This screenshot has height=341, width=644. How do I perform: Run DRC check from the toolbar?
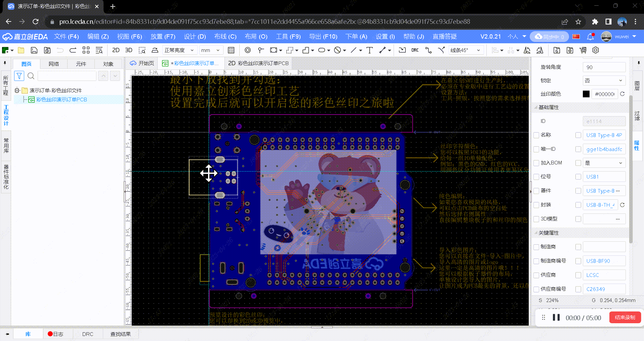click(415, 50)
